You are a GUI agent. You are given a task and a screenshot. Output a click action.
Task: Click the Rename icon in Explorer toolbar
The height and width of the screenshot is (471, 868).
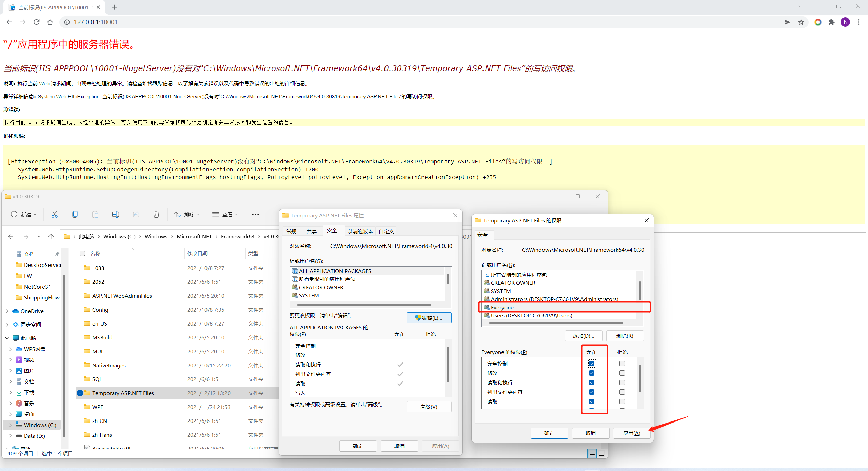tap(116, 214)
